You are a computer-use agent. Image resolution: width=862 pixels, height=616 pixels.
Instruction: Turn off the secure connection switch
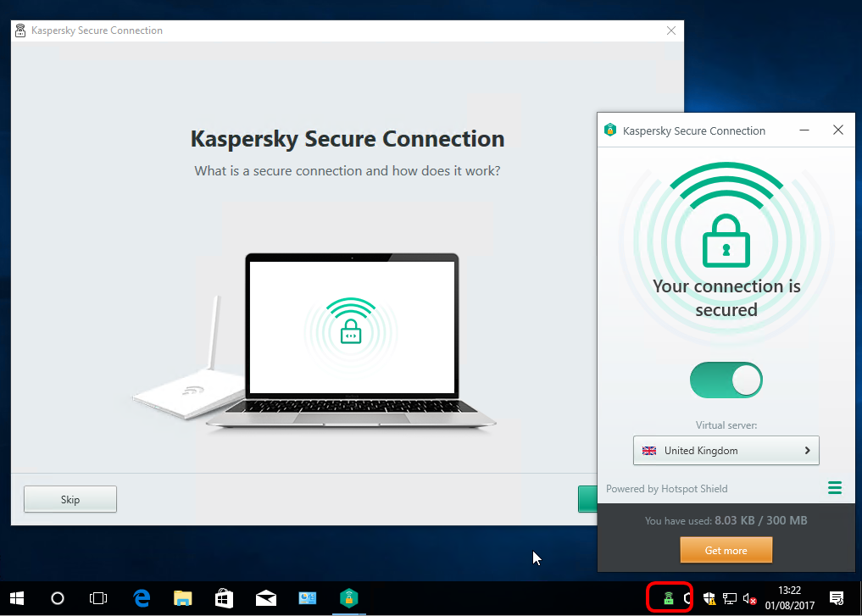click(x=726, y=380)
